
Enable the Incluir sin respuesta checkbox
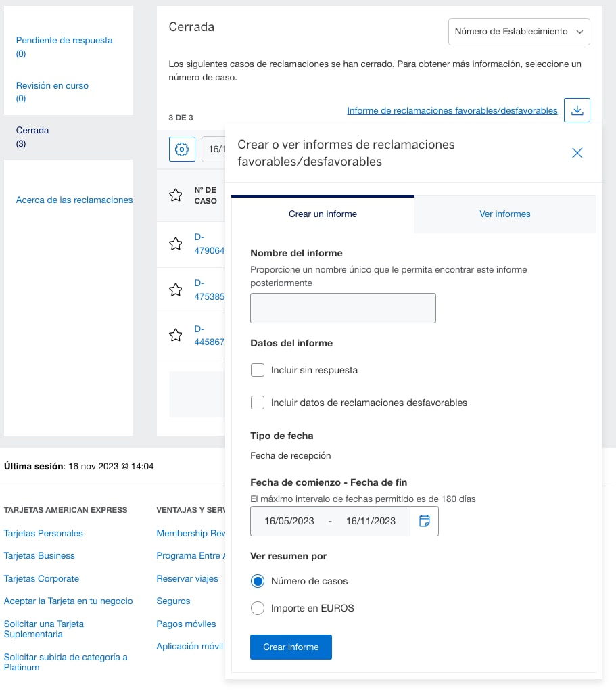[x=258, y=370]
